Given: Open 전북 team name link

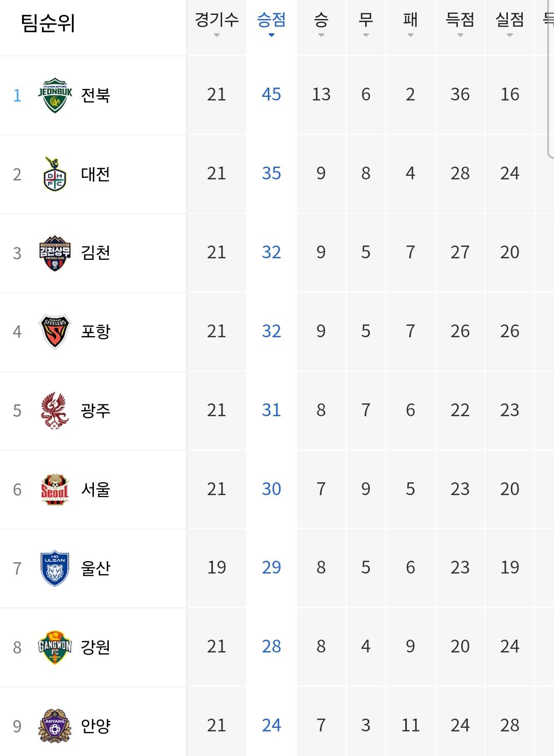Looking at the screenshot, I should click(95, 95).
